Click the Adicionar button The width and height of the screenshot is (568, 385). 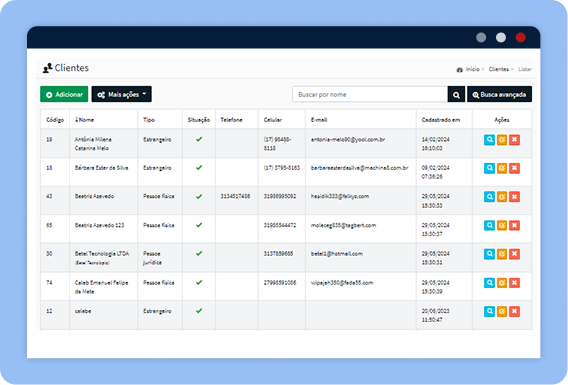coord(64,94)
